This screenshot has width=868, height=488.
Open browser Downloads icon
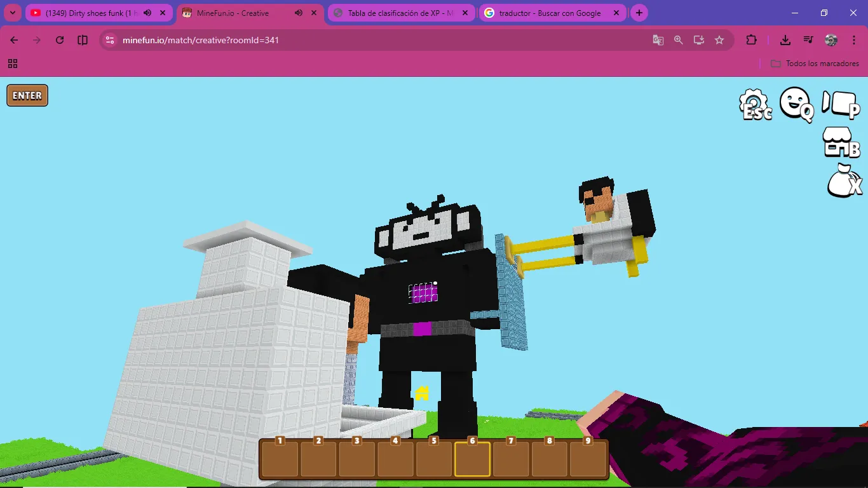[785, 40]
